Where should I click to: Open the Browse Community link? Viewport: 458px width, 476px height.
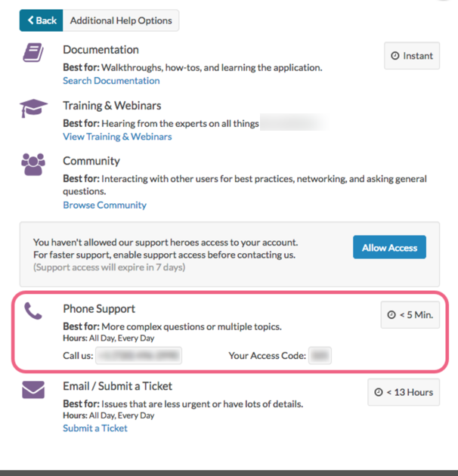[104, 205]
